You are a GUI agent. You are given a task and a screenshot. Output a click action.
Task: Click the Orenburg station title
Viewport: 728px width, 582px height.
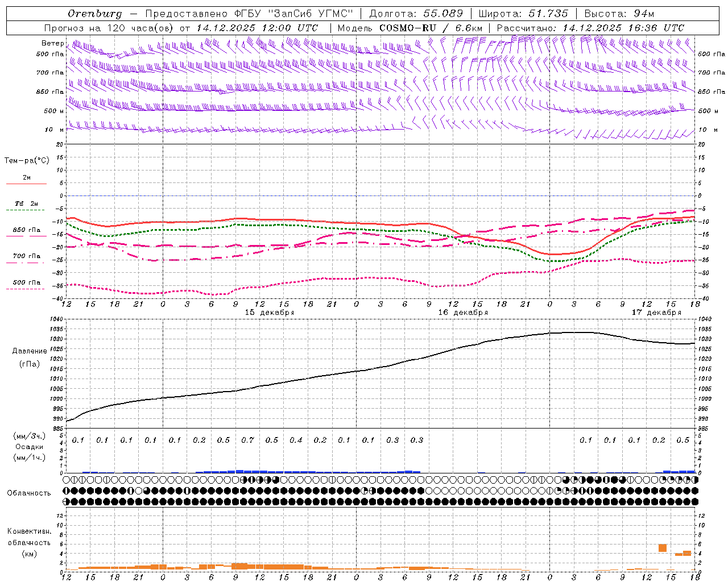coord(94,14)
